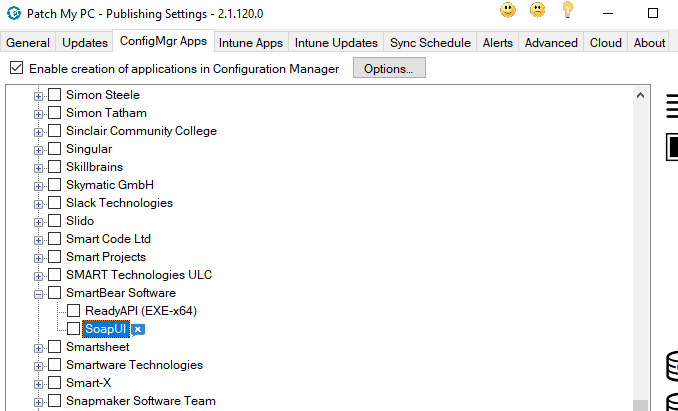The image size is (678, 411).
Task: Click the tree list scrollbar thumb
Action: pos(640,405)
